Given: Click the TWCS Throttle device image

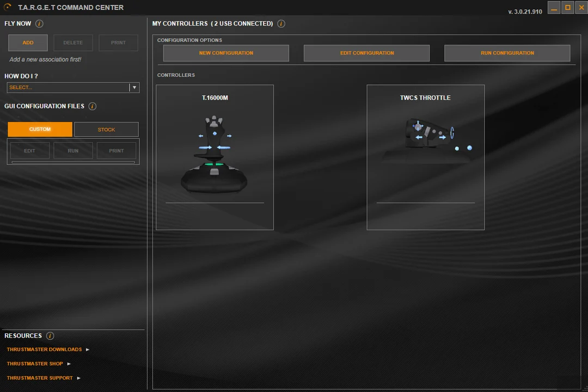Looking at the screenshot, I should click(x=430, y=136).
